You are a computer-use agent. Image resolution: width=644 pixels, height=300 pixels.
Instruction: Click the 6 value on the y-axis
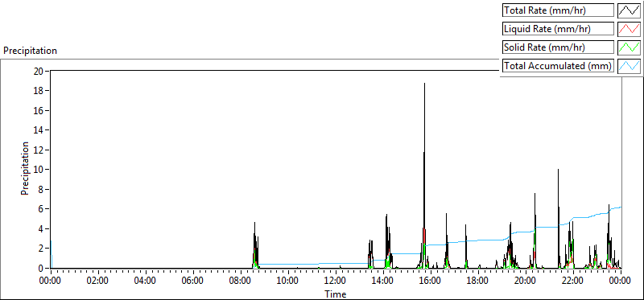[41, 209]
